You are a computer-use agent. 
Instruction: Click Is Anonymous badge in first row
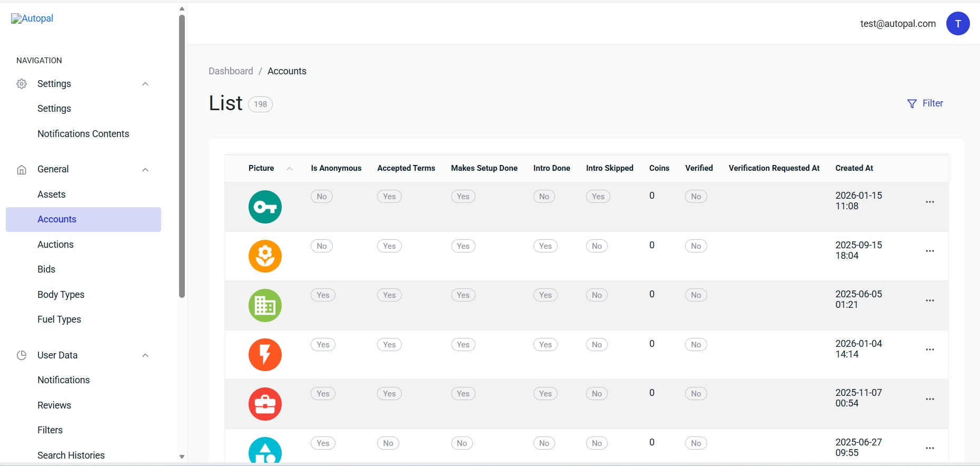(x=321, y=197)
